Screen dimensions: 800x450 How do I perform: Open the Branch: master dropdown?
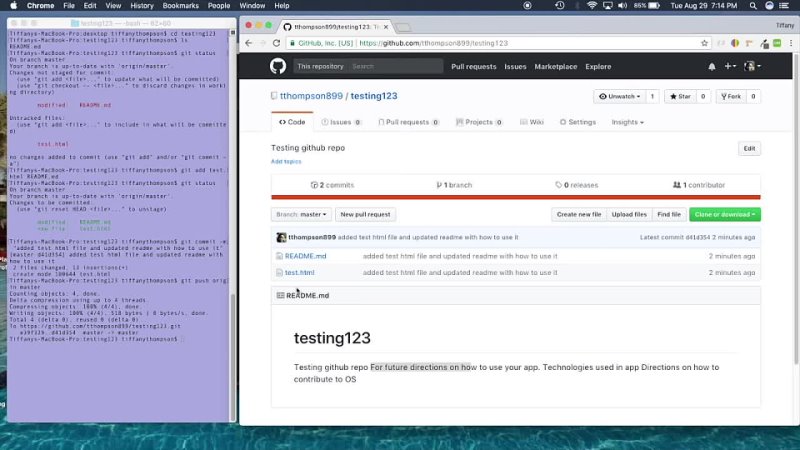click(301, 214)
